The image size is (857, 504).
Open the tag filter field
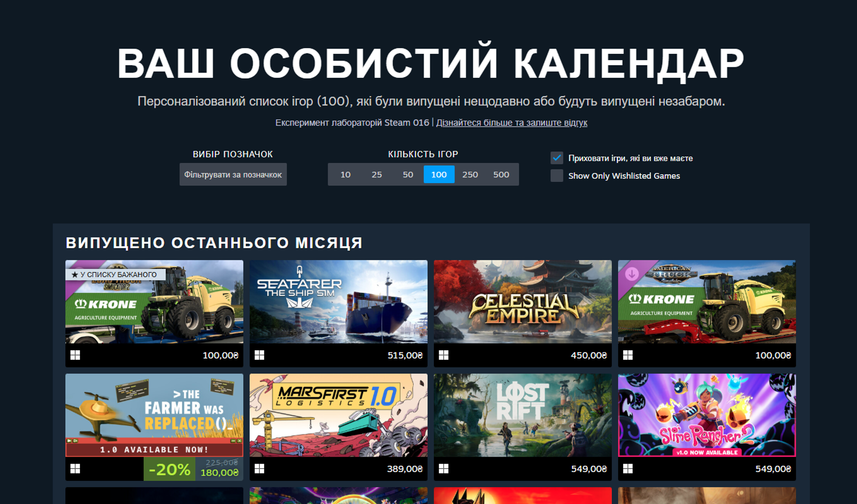point(233,174)
